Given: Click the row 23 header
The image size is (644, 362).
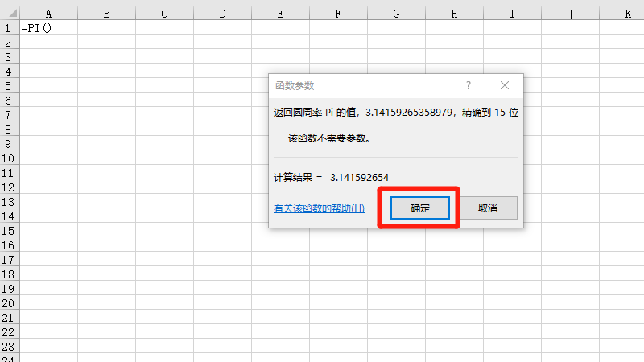Looking at the screenshot, I should pyautogui.click(x=9, y=347).
